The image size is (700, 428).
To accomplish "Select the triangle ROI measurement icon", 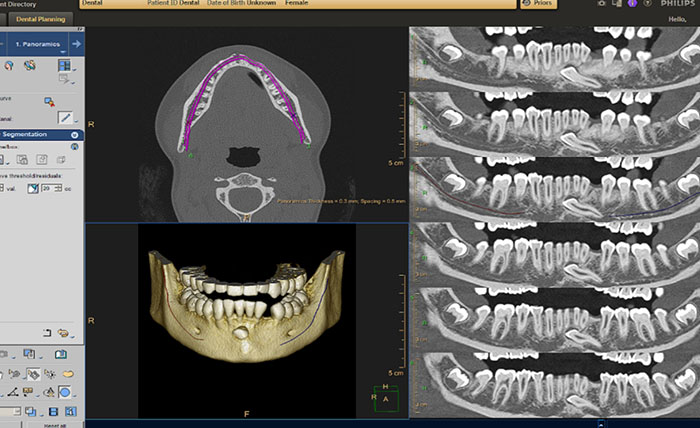I will pyautogui.click(x=49, y=392).
